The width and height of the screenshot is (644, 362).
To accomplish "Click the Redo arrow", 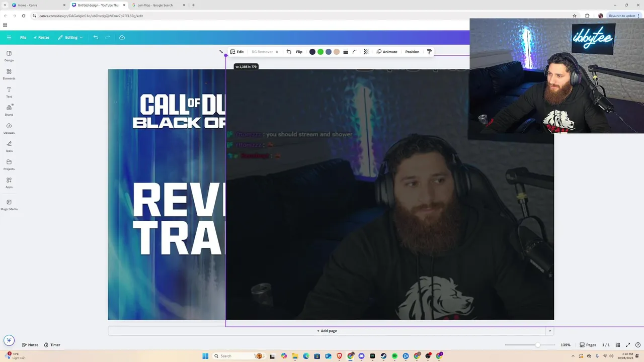I will [108, 37].
